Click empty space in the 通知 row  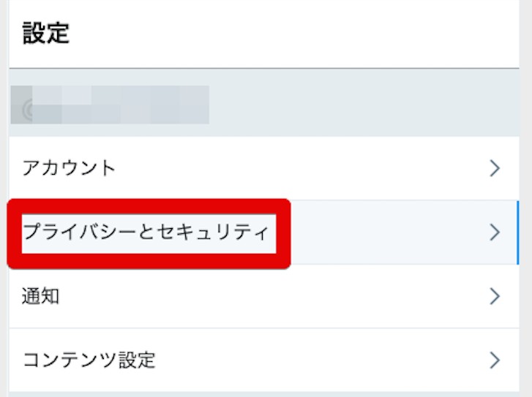point(278,296)
